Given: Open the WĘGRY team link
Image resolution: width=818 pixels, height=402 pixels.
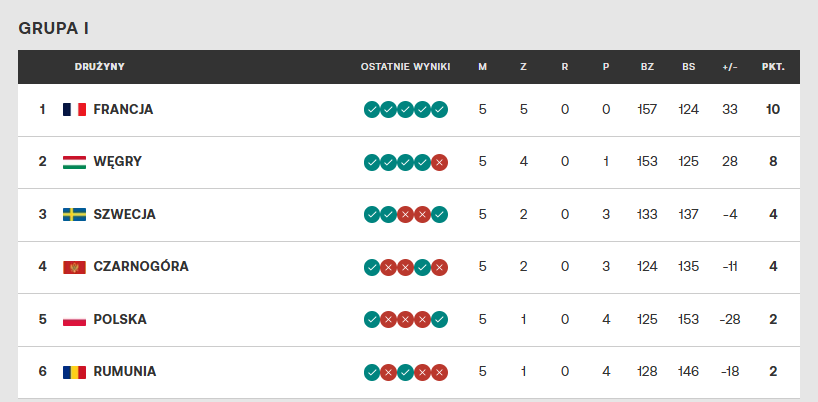Looking at the screenshot, I should 117,162.
